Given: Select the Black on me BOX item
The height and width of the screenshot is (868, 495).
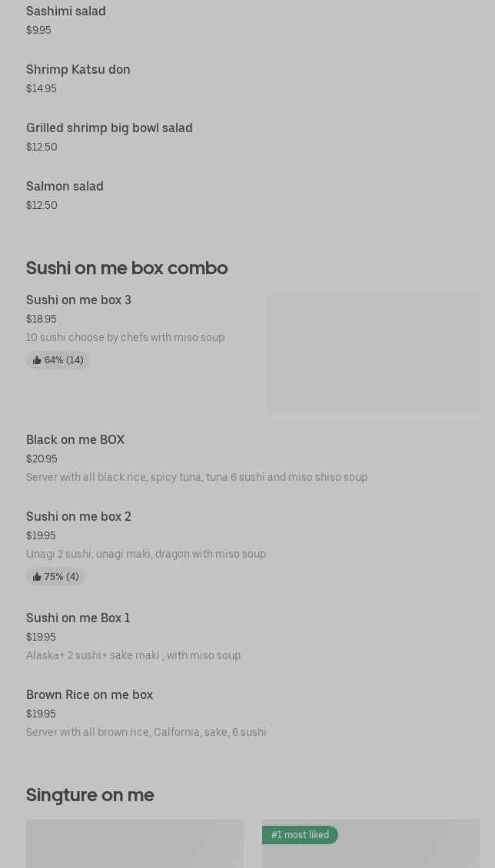Looking at the screenshot, I should click(75, 440).
